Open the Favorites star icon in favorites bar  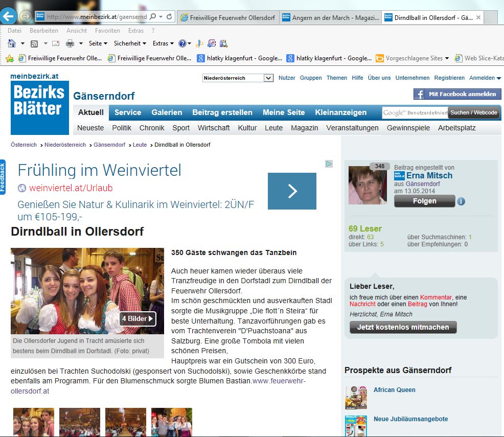(10, 58)
